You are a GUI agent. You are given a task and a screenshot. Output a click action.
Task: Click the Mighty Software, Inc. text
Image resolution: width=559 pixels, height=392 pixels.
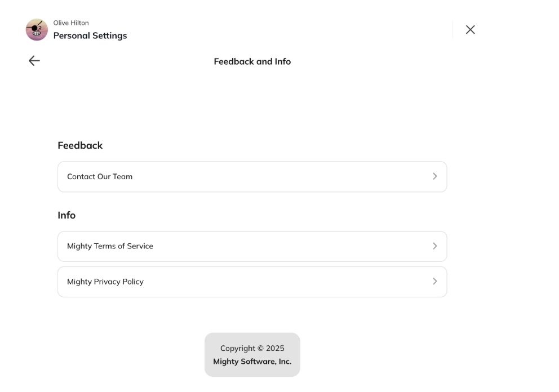pos(252,362)
